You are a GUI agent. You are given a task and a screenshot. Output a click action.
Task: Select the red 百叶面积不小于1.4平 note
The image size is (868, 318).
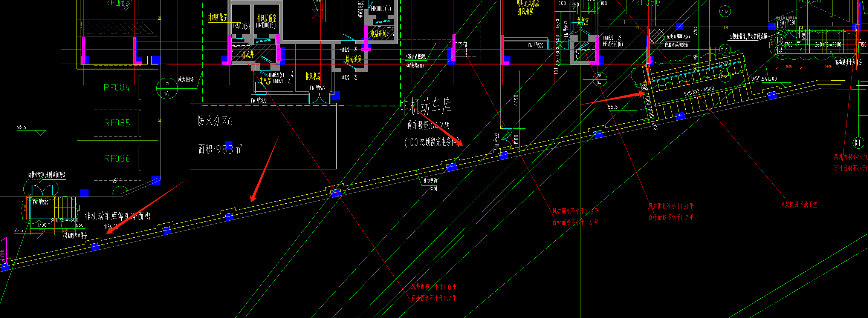click(575, 223)
